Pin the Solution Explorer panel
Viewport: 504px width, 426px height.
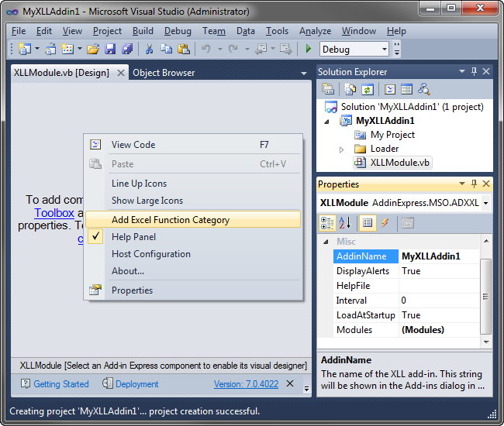[x=474, y=71]
